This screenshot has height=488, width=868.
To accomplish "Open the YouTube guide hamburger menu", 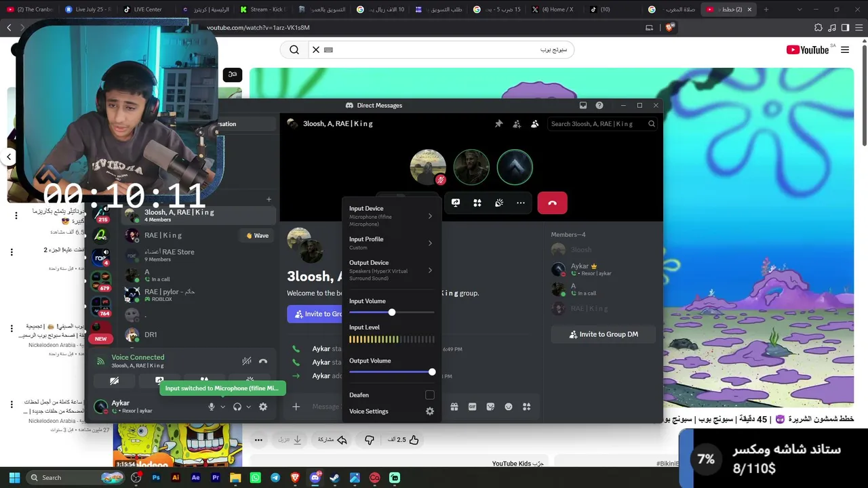I will click(845, 49).
